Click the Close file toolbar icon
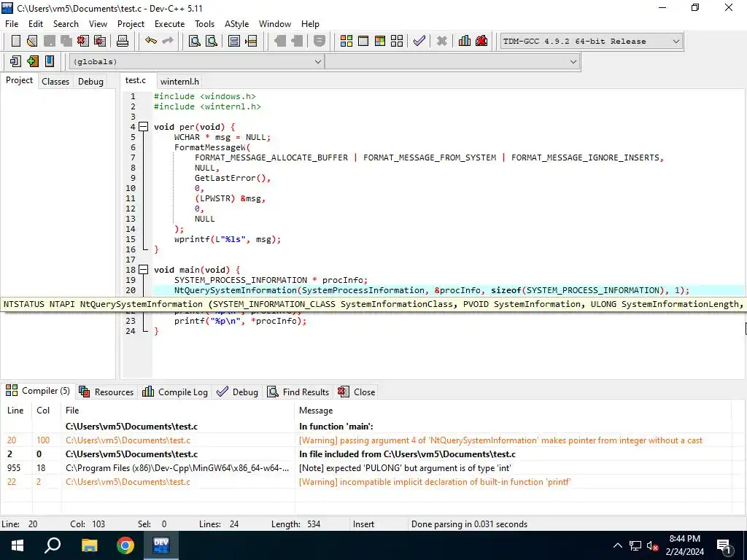Screen dimensions: 747x560 (x=83, y=41)
